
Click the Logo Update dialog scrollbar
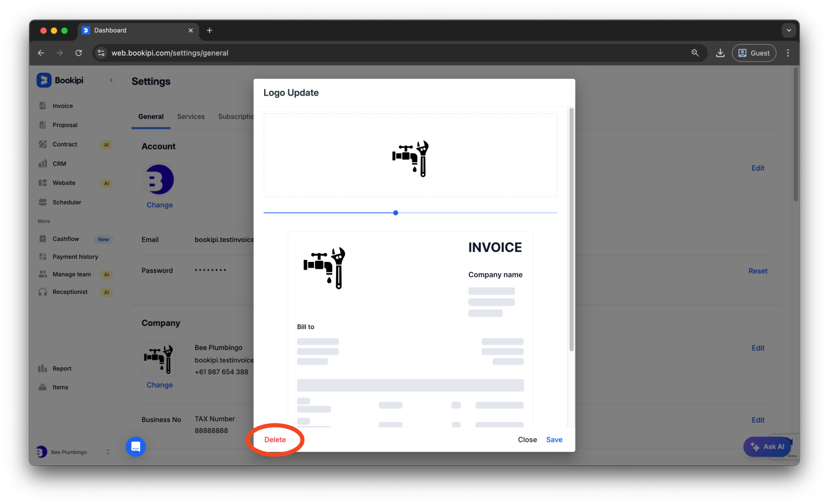click(x=571, y=229)
